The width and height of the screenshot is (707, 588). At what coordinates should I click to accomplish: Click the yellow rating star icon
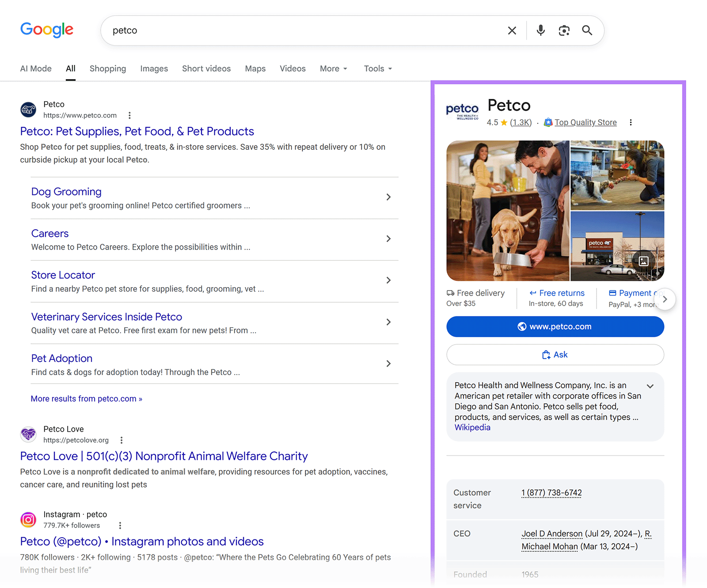point(504,123)
